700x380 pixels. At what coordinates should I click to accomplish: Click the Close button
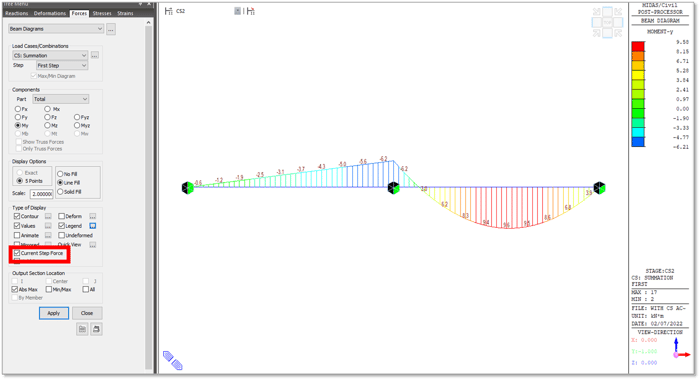pyautogui.click(x=87, y=313)
